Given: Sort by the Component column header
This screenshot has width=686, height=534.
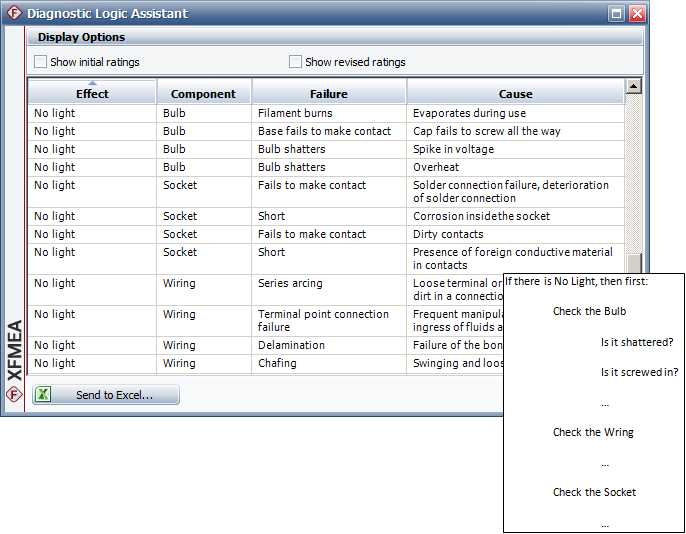Looking at the screenshot, I should (x=203, y=93).
